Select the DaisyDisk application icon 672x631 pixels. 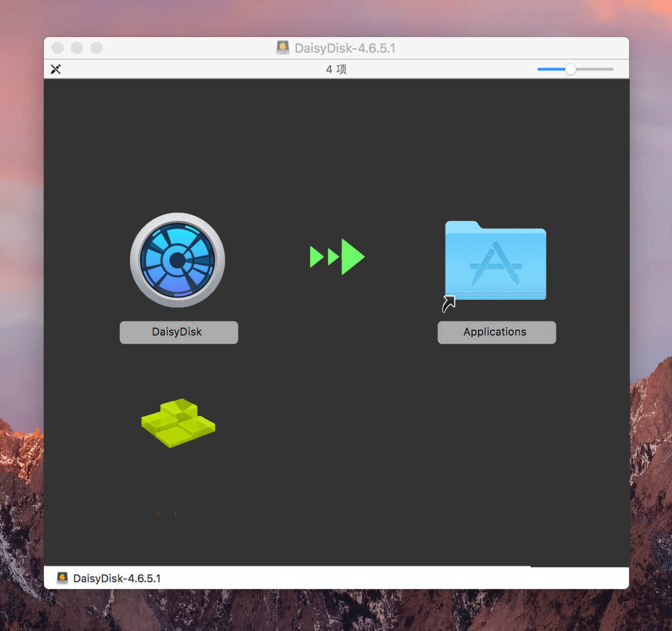(177, 260)
